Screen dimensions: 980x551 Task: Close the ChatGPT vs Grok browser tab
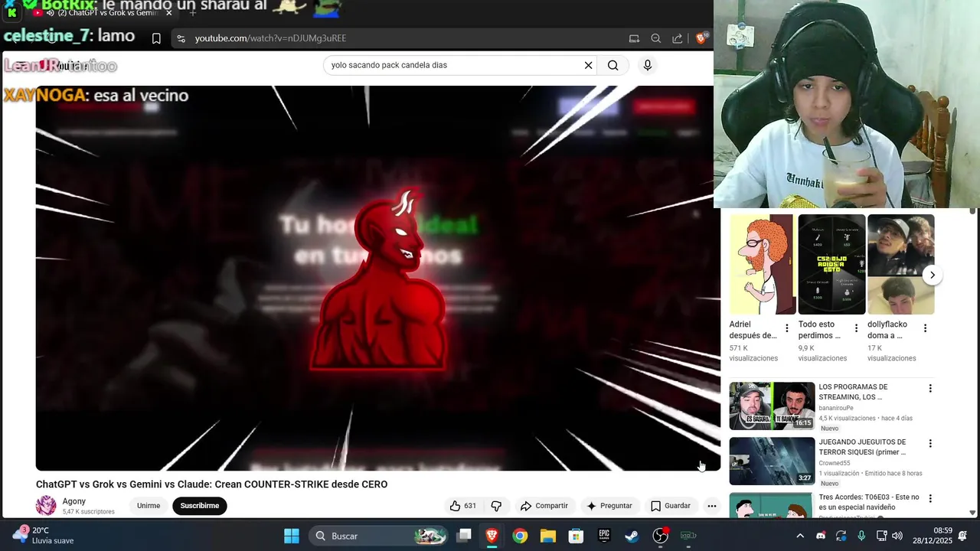point(168,13)
